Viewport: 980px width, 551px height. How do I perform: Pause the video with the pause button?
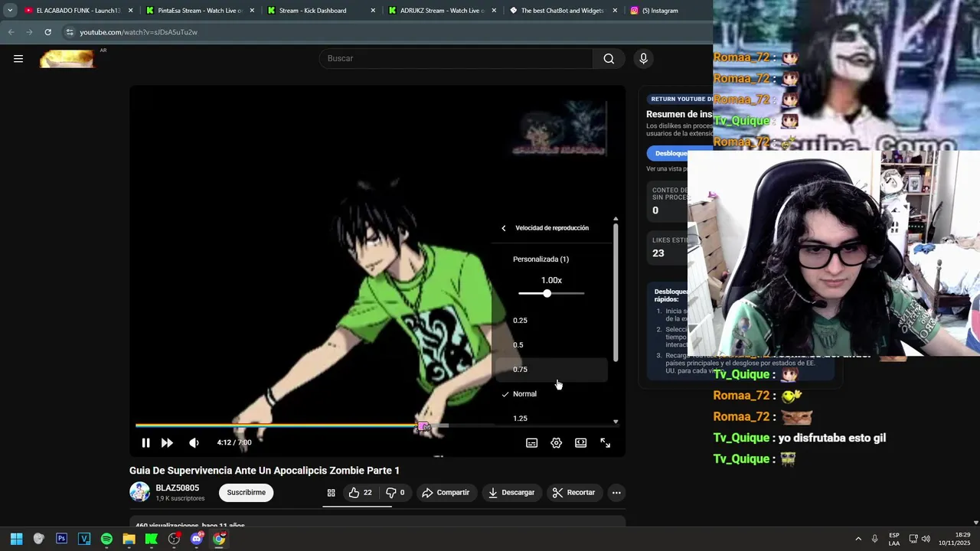tap(145, 442)
